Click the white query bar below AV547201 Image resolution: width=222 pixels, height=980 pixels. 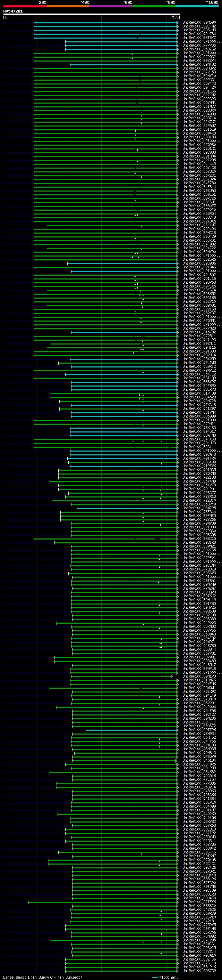coord(91,15)
